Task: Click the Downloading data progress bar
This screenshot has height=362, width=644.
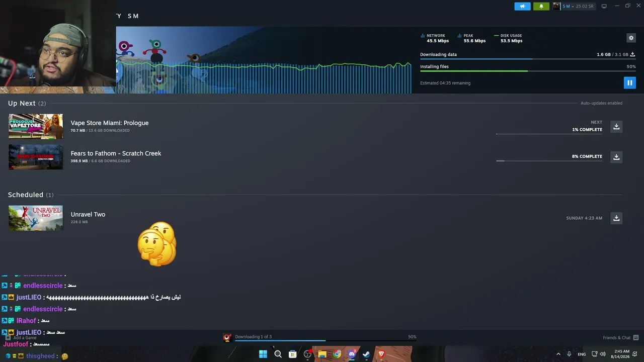Action: [528, 59]
